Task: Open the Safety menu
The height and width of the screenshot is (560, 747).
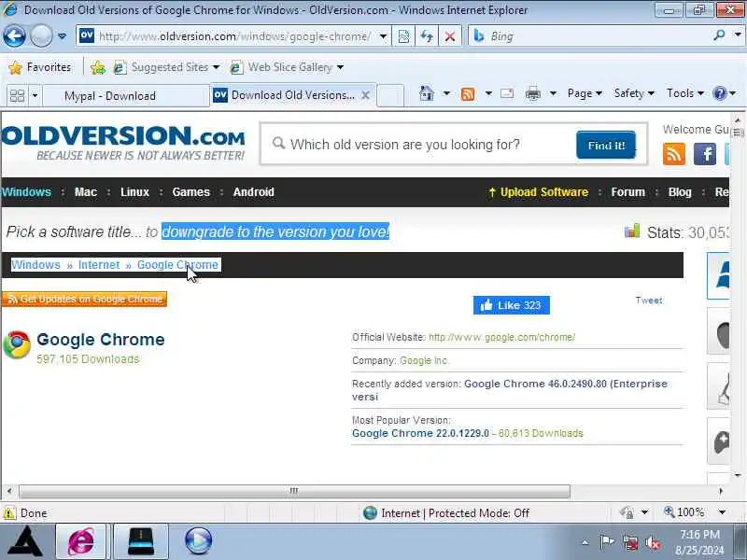Action: [x=634, y=93]
